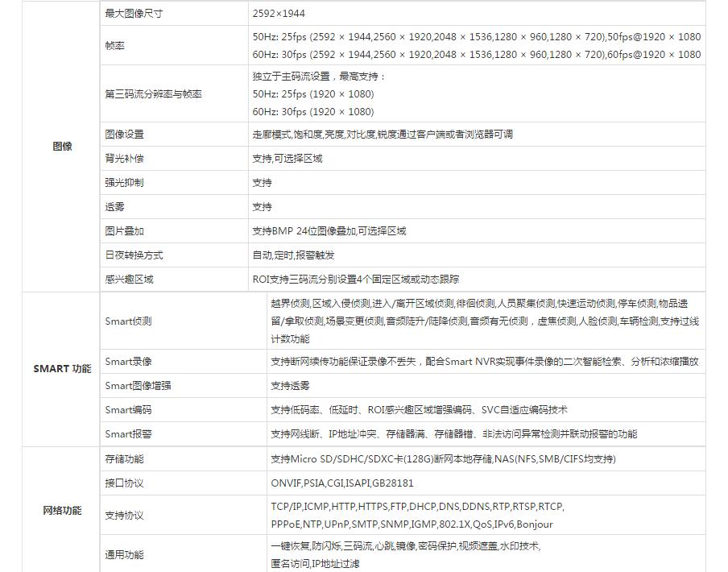Select the 日夜转换方式 row label
Image resolution: width=728 pixels, height=572 pixels.
pos(134,255)
